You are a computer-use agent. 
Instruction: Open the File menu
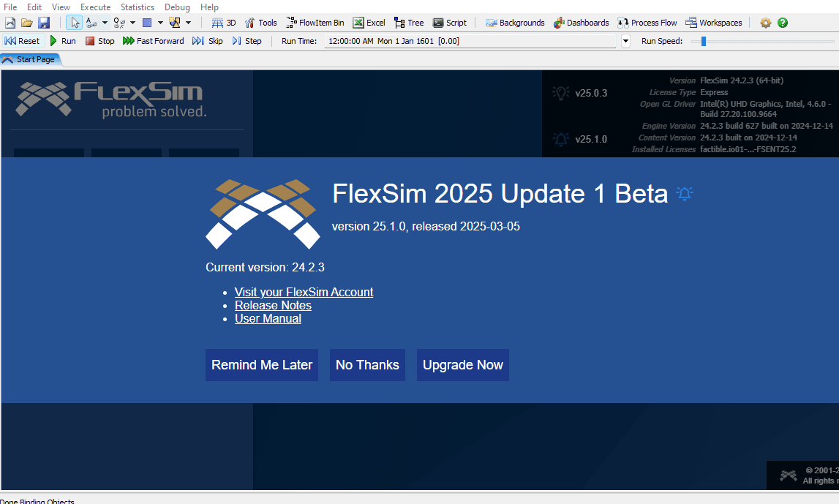[10, 7]
